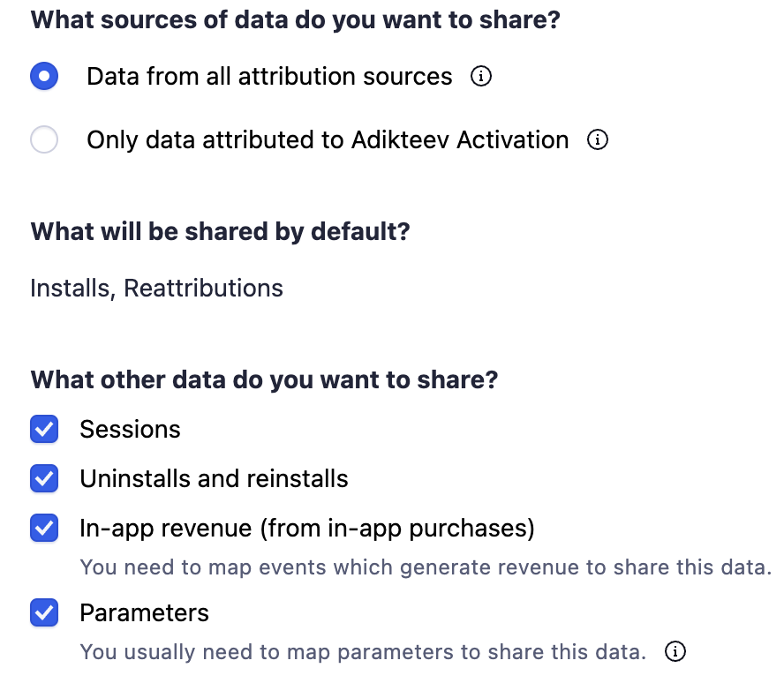Click the "Sessions" label text
The height and width of the screenshot is (683, 784).
pyautogui.click(x=130, y=430)
